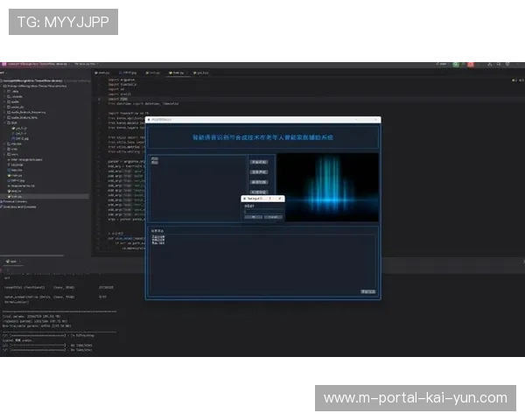Click the bottom-right button in result panel

[x=367, y=291]
